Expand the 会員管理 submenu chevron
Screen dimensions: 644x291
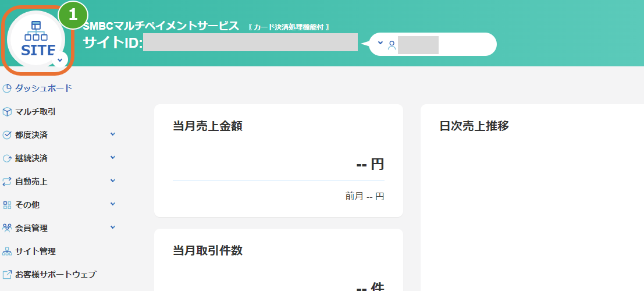point(113,228)
